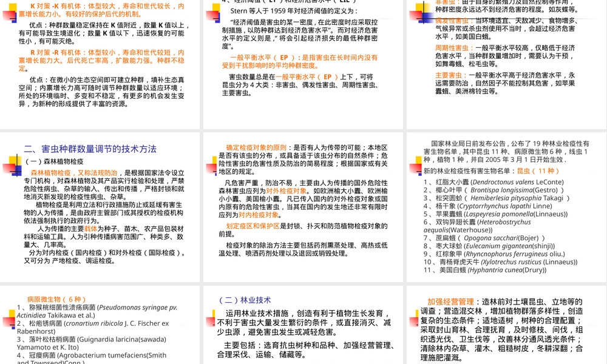Click the orange text 森林植物检疫，又称法规防治
Viewport: 607px width, 364px height.
coord(74,172)
